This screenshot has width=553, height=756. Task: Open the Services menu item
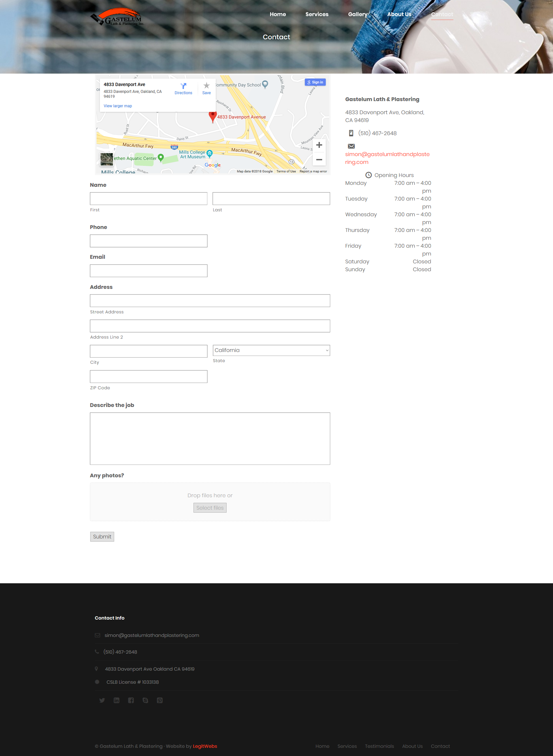317,14
